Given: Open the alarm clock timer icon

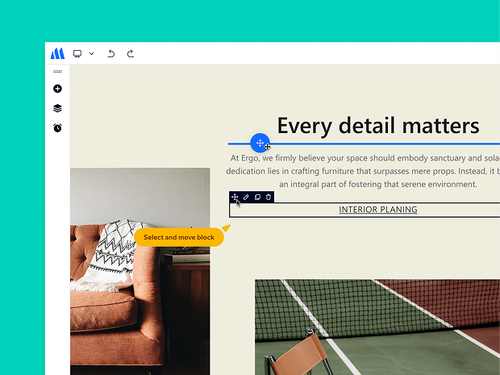Looking at the screenshot, I should pyautogui.click(x=57, y=128).
